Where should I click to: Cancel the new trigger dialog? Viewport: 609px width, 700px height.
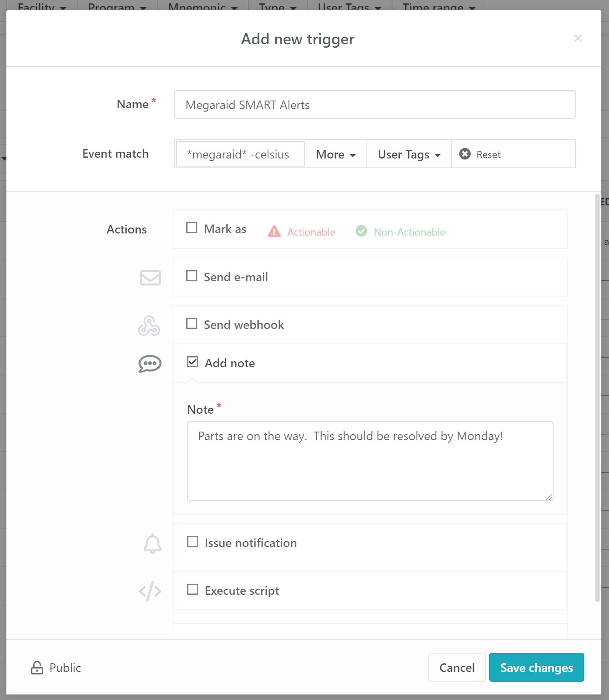coord(456,668)
